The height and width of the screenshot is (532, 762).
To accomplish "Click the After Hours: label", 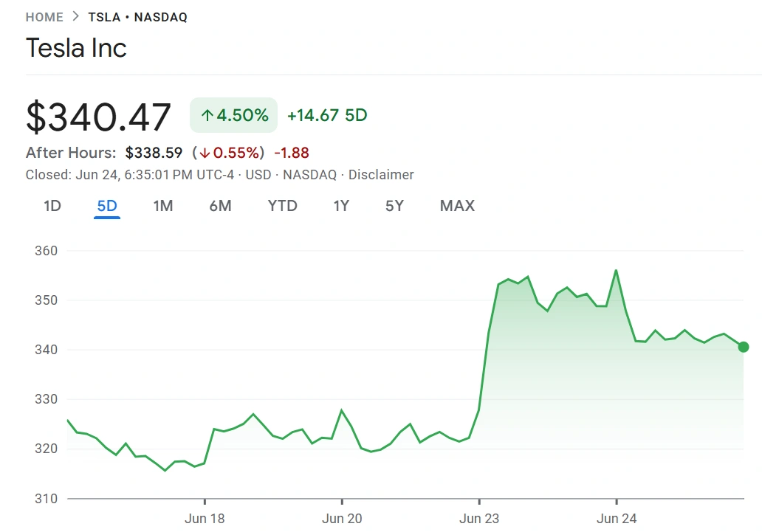I will click(71, 153).
